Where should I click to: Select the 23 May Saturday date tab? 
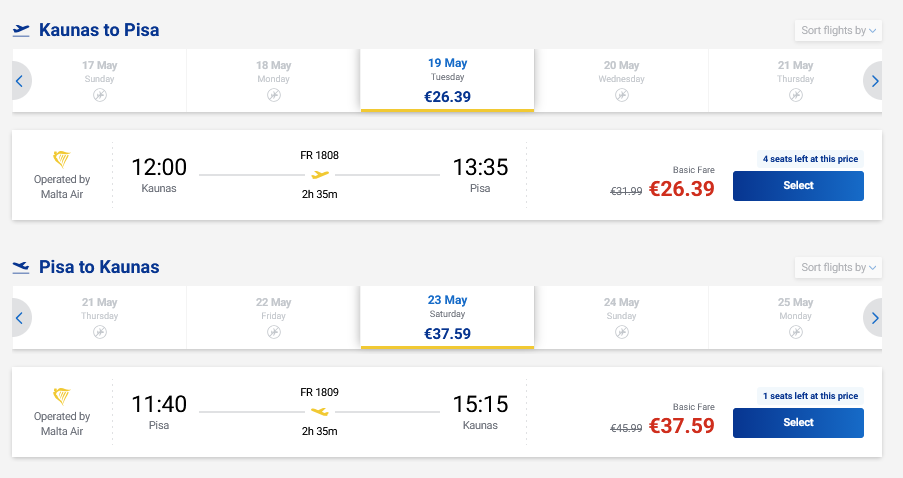(x=447, y=317)
